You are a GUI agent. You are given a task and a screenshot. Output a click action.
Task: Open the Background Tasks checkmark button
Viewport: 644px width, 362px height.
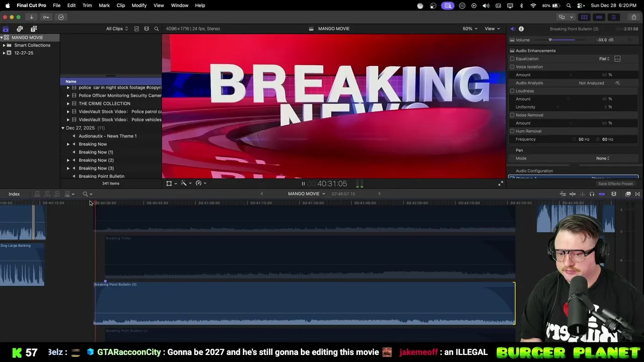(61, 17)
